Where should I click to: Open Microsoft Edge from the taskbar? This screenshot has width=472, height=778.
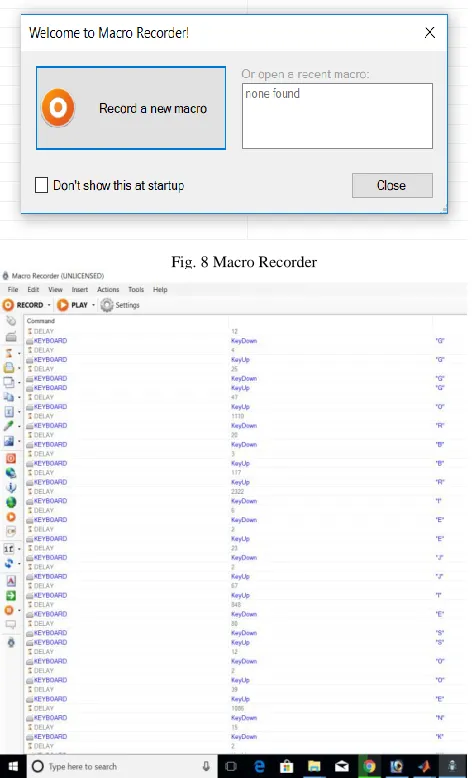tap(259, 766)
